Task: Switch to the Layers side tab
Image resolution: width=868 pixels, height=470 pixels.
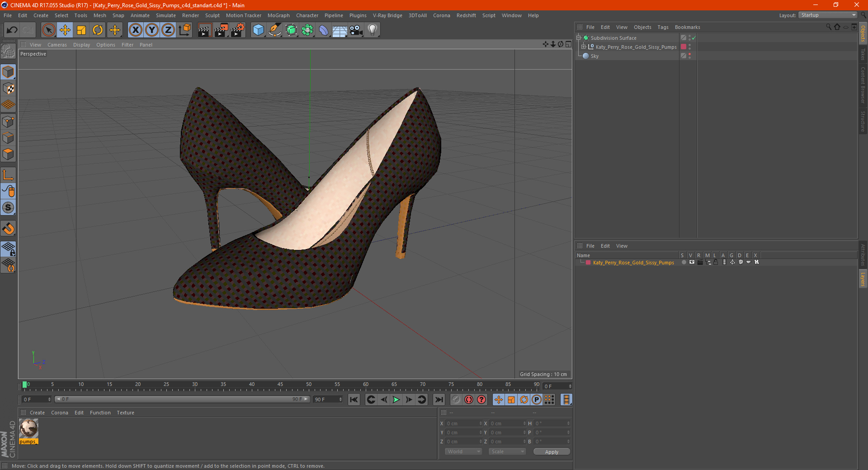Action: 863,279
